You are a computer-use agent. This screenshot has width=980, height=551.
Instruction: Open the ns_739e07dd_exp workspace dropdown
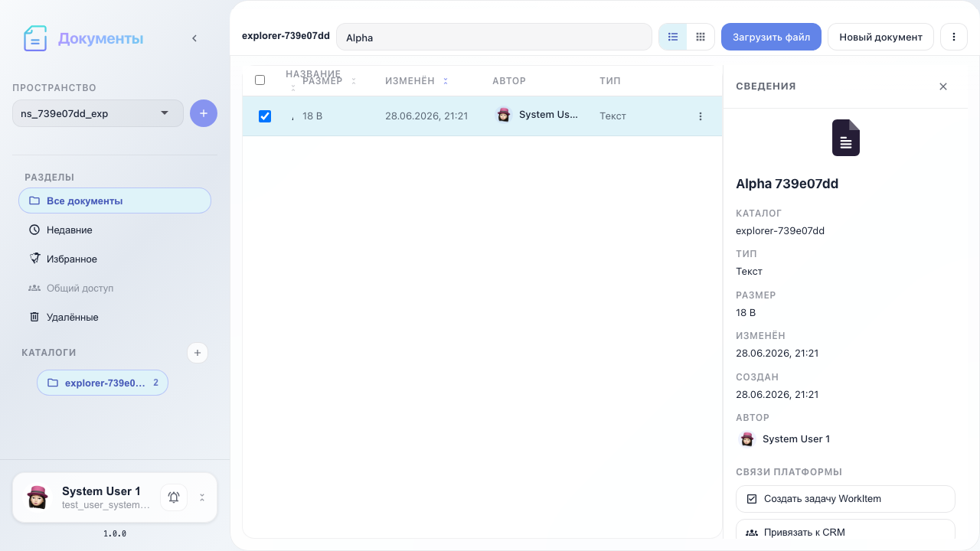98,113
